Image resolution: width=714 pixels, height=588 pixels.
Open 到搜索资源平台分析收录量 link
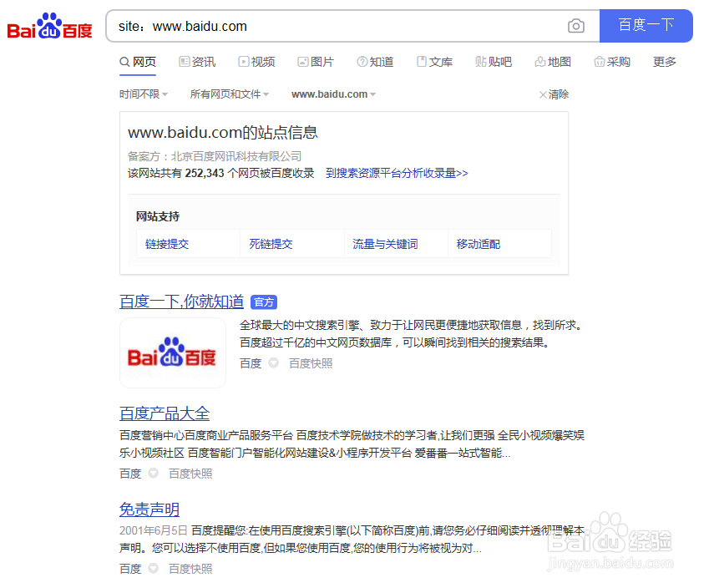397,173
